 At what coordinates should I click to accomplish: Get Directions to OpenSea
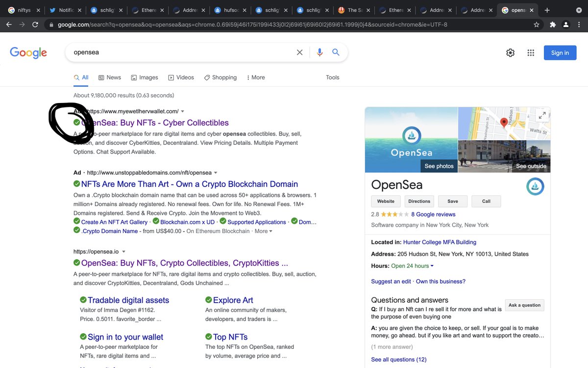click(419, 201)
